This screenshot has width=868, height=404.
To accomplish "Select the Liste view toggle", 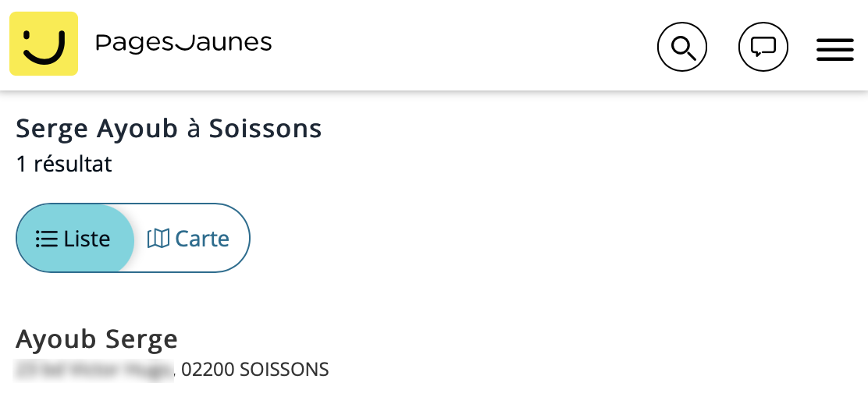I will coord(75,239).
